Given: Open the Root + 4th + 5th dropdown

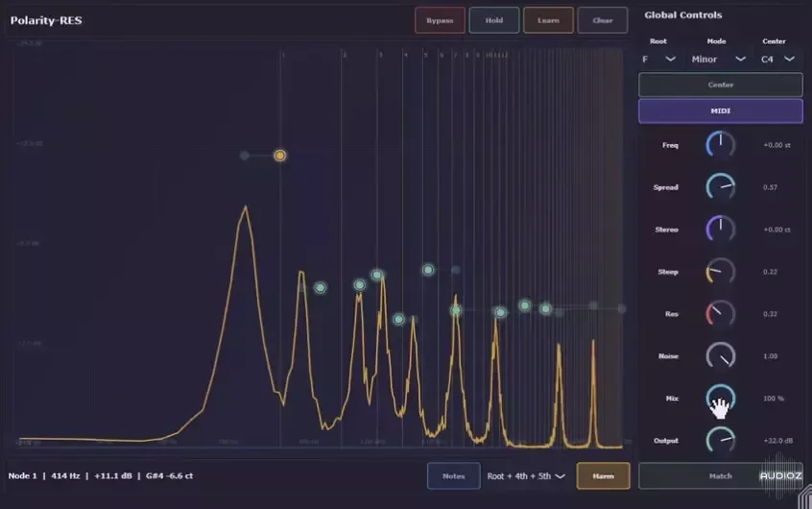Looking at the screenshot, I should click(526, 475).
